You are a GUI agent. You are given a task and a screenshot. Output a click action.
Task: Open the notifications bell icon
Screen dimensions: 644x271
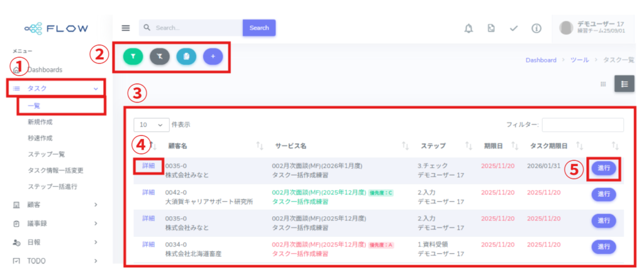(469, 28)
